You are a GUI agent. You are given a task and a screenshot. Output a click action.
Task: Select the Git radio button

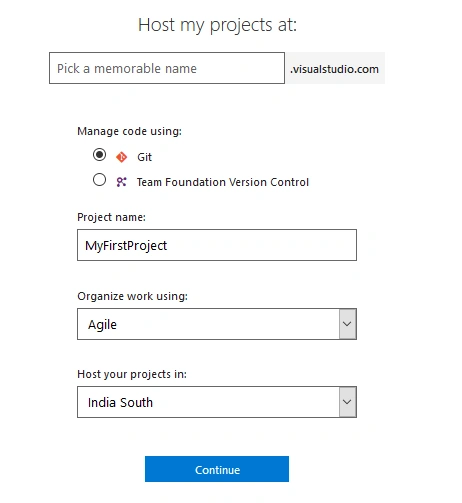(x=99, y=155)
